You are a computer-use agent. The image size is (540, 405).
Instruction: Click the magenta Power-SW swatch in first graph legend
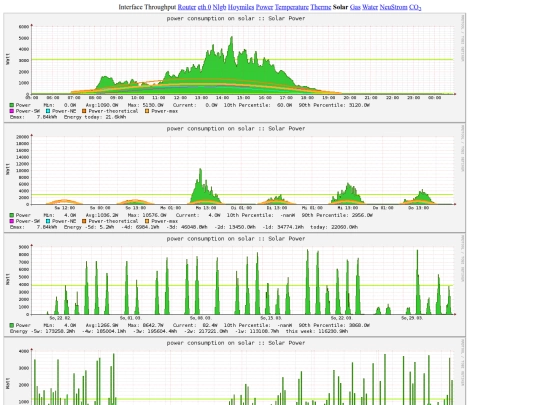pos(12,111)
